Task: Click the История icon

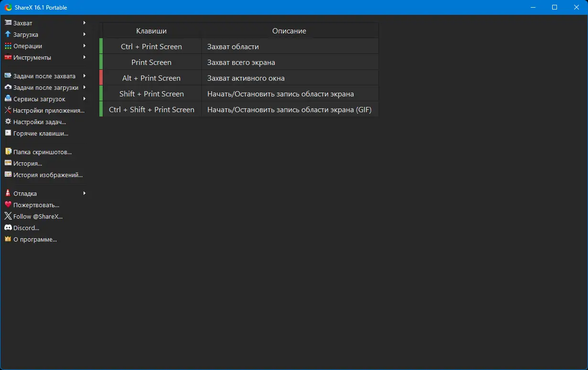Action: pyautogui.click(x=8, y=163)
